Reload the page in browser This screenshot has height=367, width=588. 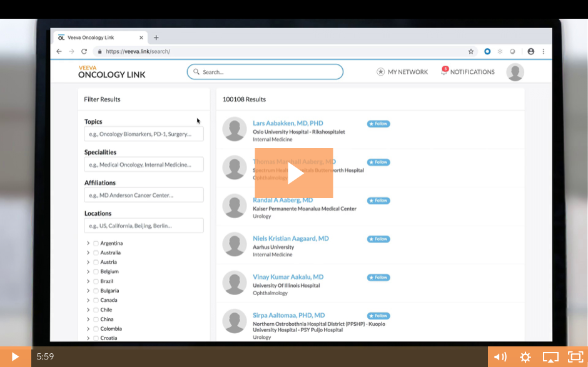pos(84,51)
